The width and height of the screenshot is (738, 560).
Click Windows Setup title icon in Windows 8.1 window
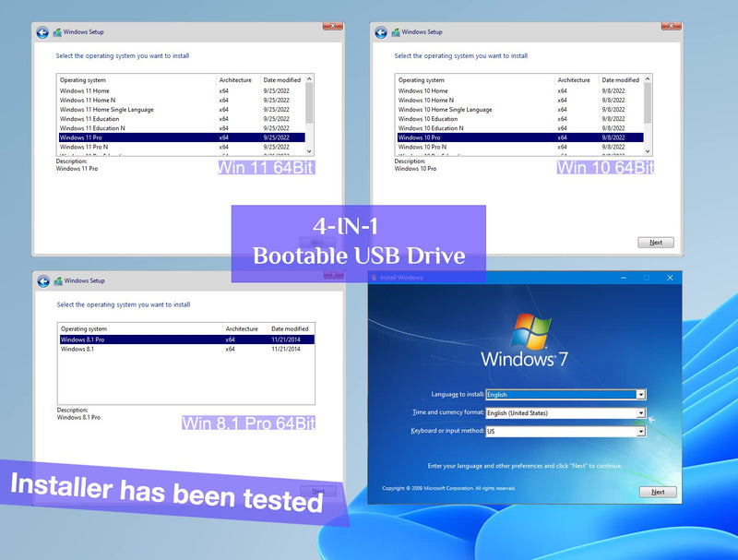(58, 281)
